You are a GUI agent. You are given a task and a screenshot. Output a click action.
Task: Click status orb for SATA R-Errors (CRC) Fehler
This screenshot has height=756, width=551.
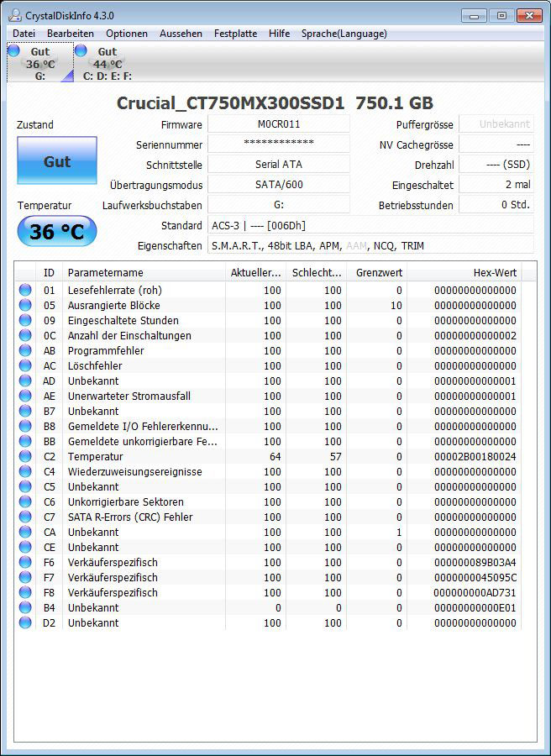point(25,517)
